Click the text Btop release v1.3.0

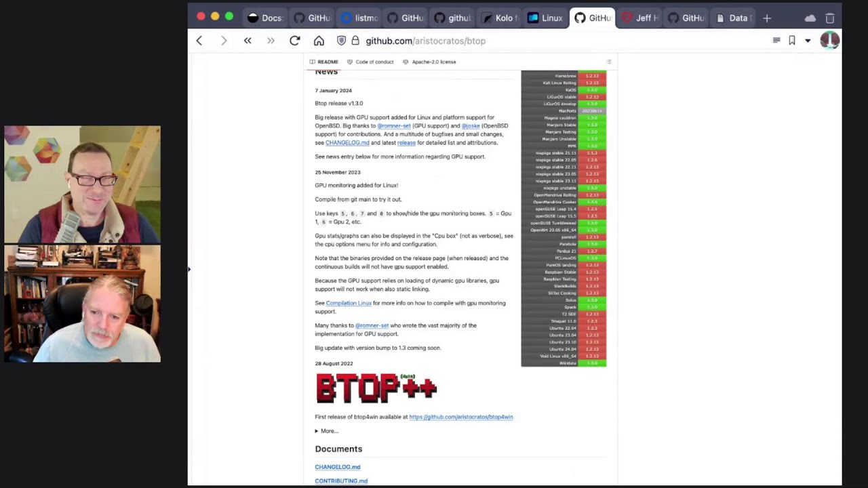point(339,103)
